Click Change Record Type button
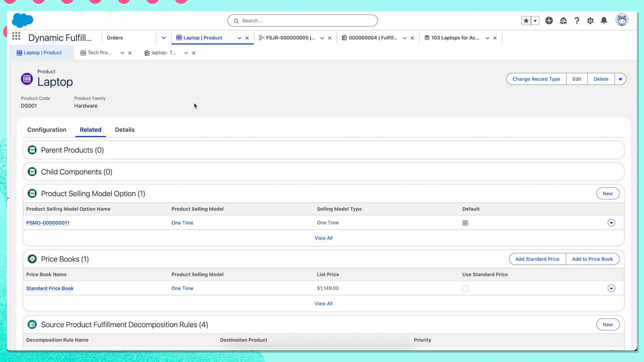Screen dimensions: 644x362 pos(536,79)
